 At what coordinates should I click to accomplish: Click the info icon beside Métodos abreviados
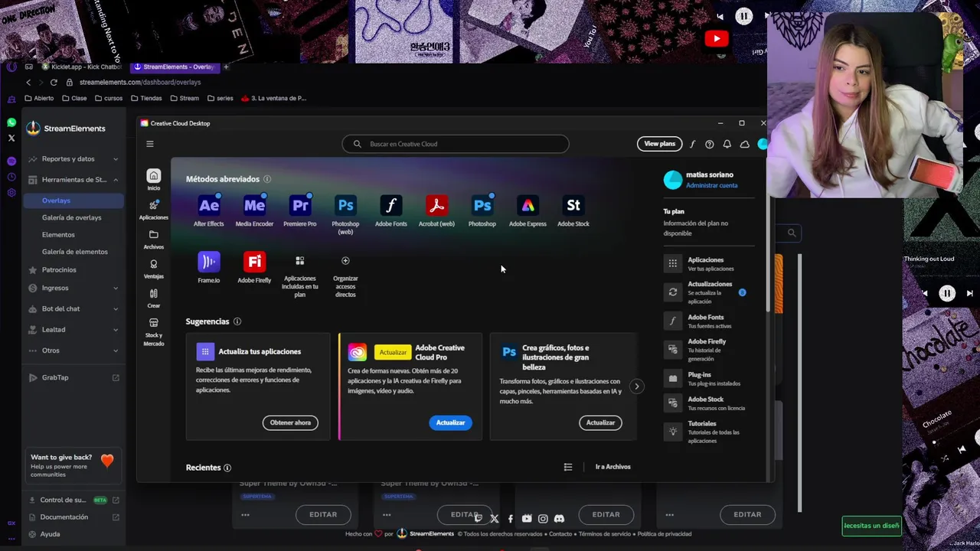267,179
